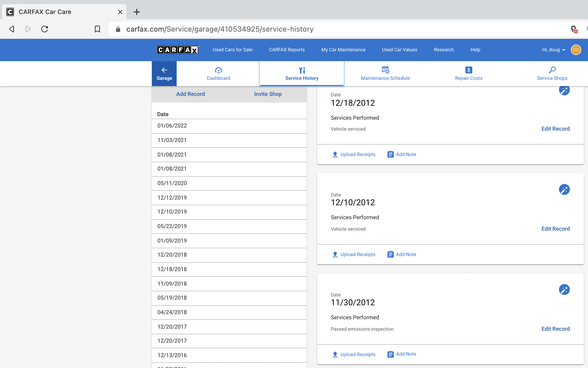
Task: Upload Receipts for the 12/18/2012 record
Action: point(354,154)
